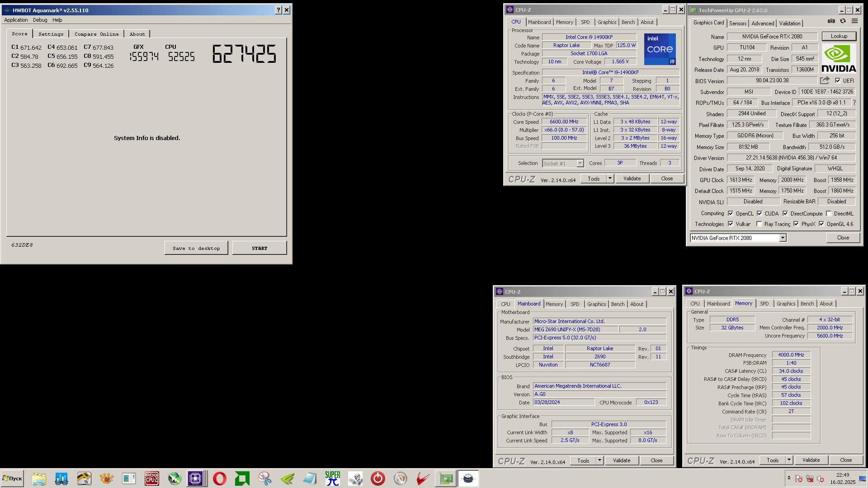Toggle the Ray Tracing checkbox
868x488 pixels.
click(x=759, y=224)
